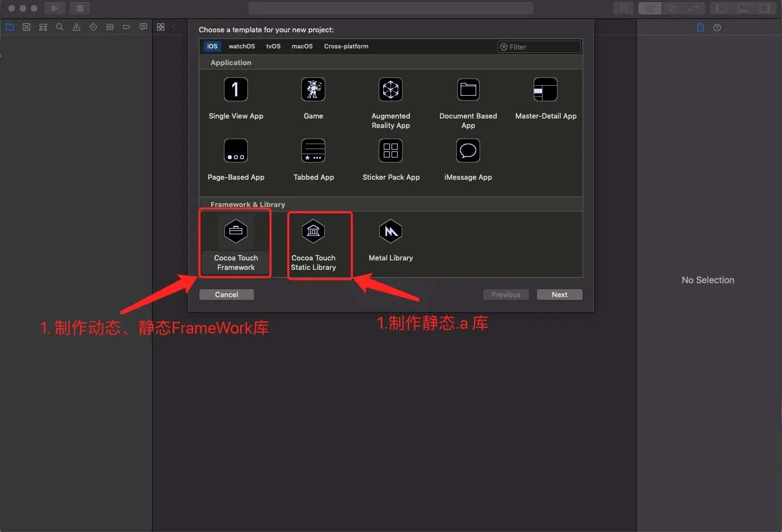Click the Run (play) button in toolbar
This screenshot has width=782, height=532.
point(55,8)
